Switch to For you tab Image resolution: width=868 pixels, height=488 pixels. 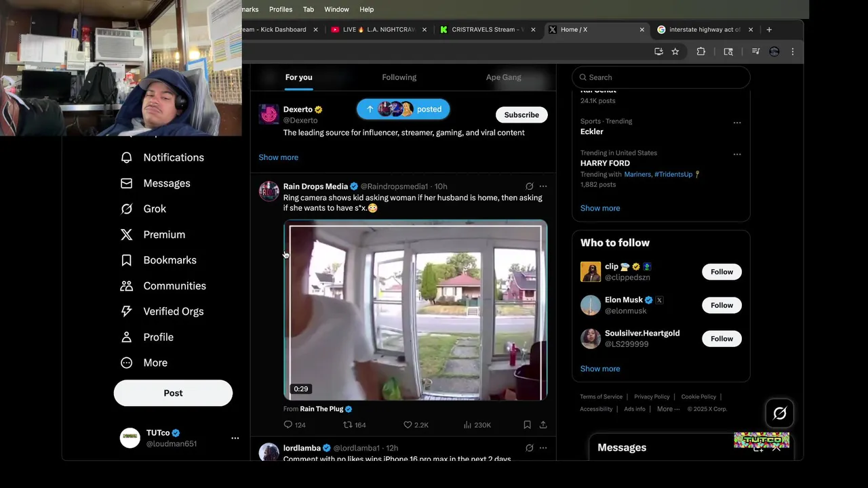[299, 77]
